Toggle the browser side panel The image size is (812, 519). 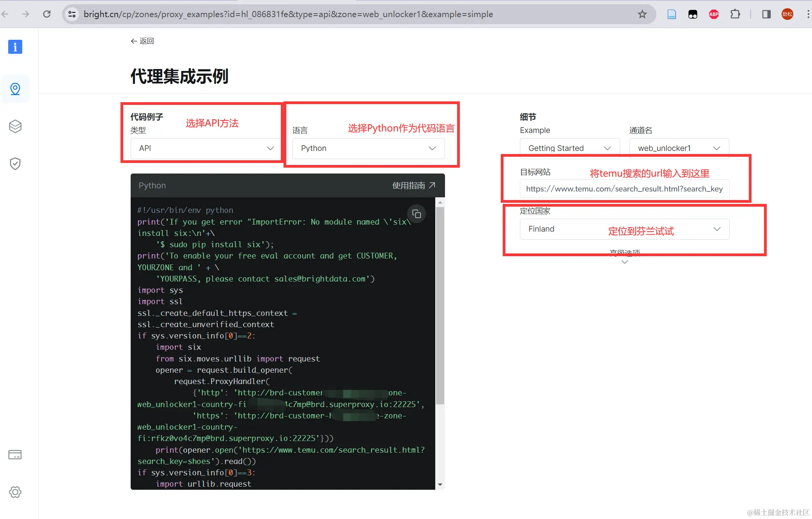[766, 14]
